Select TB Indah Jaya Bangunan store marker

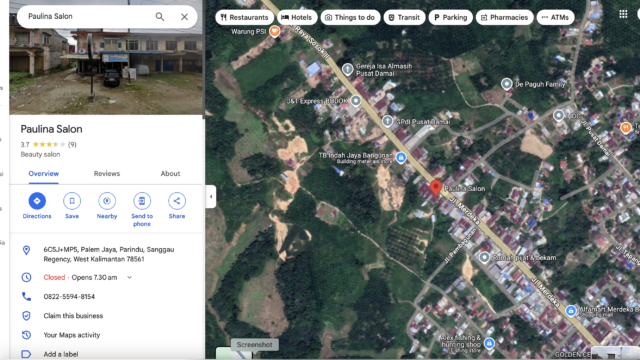401,157
